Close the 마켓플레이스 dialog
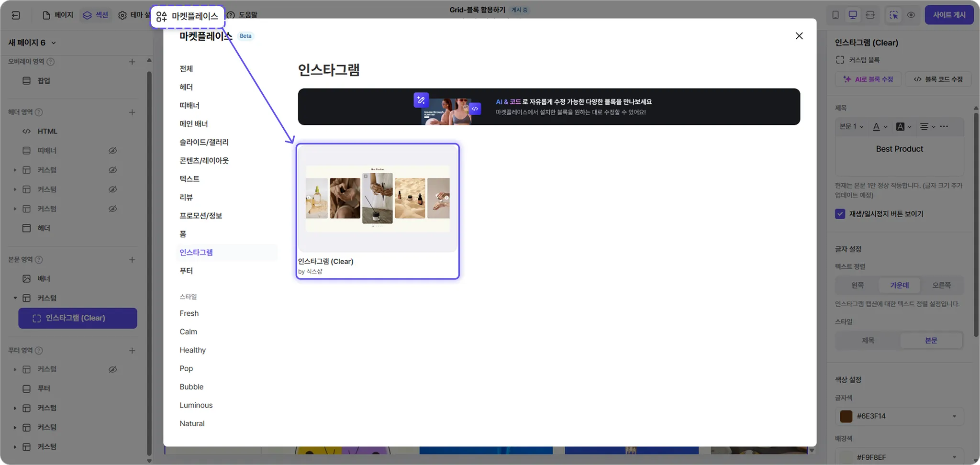Image resolution: width=980 pixels, height=465 pixels. coord(799,36)
